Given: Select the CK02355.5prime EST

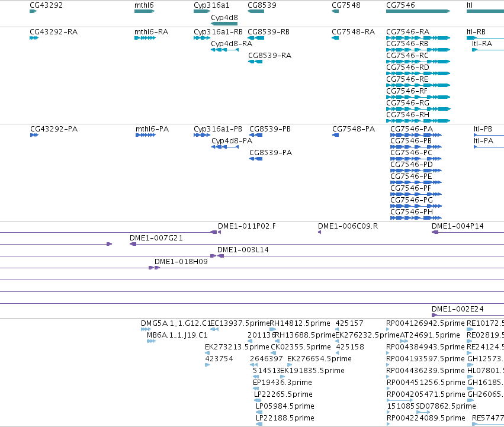Looking at the screenshot, I should pos(273,353).
